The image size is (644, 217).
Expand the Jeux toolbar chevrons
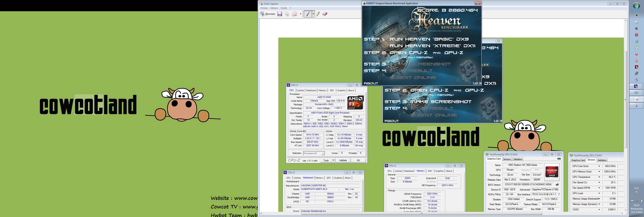[637, 192]
